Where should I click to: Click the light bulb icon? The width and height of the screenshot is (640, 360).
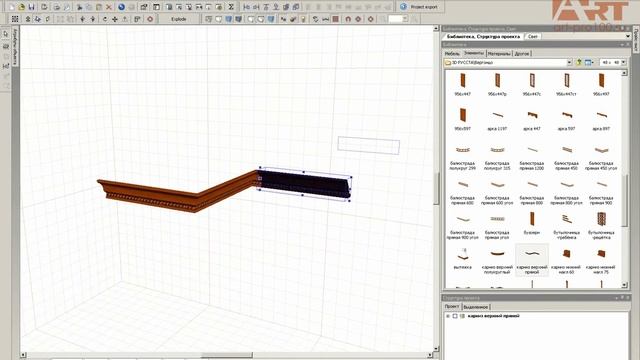[x=303, y=19]
